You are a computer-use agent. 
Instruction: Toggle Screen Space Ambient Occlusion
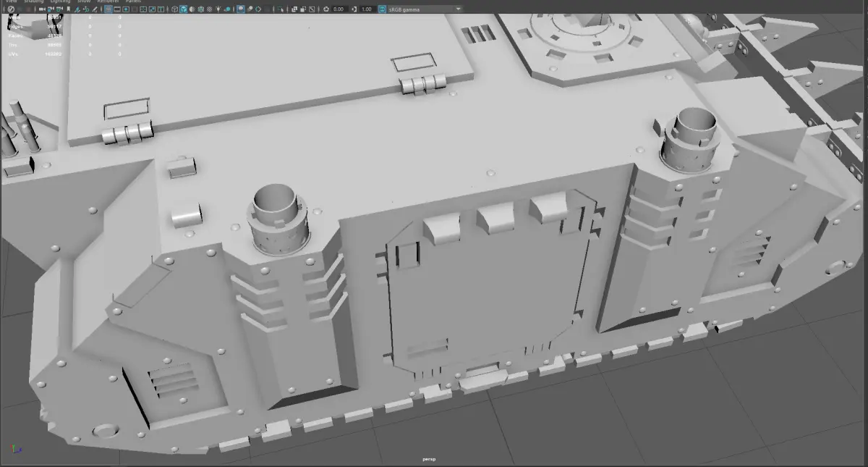(240, 9)
